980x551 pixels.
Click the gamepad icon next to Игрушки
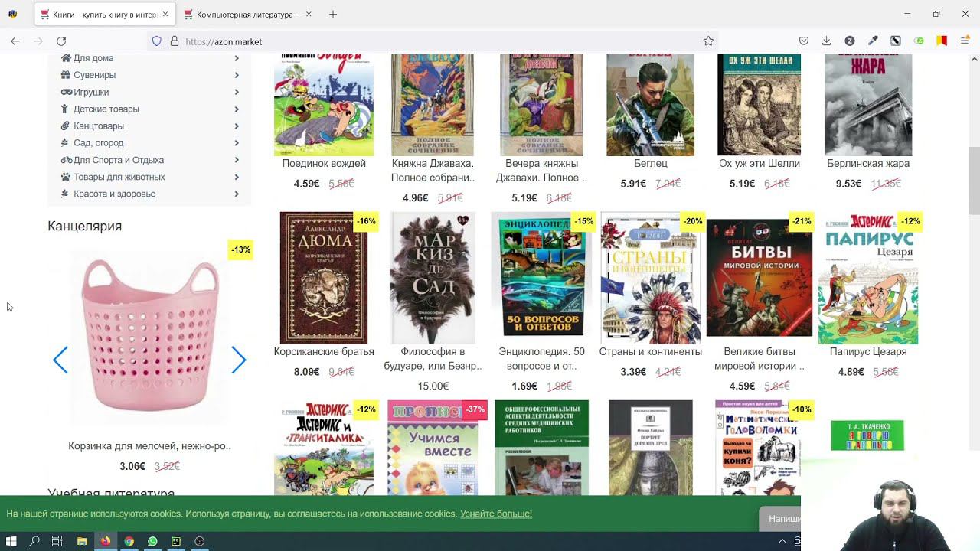(67, 92)
